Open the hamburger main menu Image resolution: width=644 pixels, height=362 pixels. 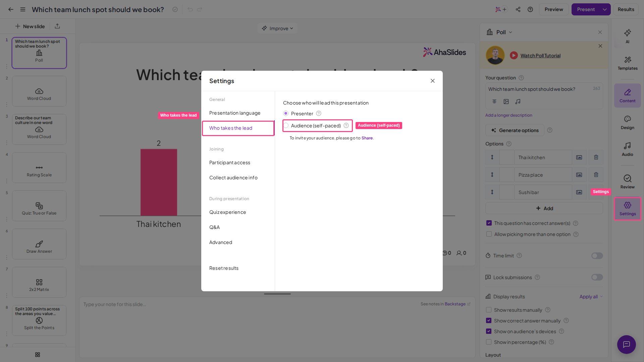pos(23,9)
